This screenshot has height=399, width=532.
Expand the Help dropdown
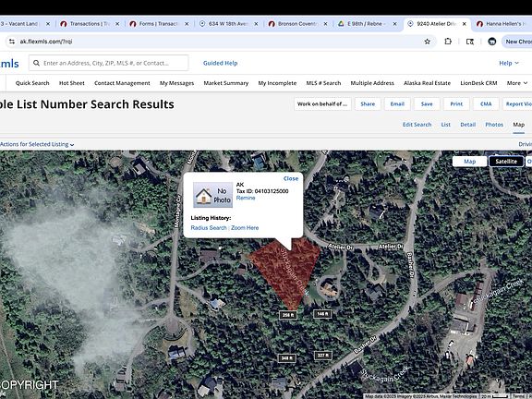509,63
